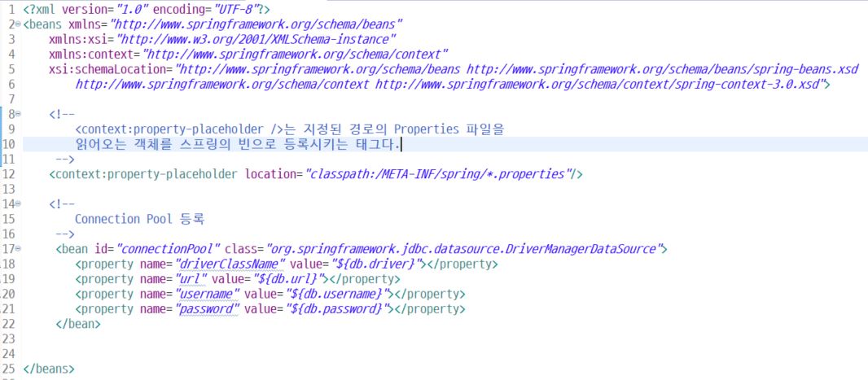Click the spring-beans.xsd URL on line 5

click(x=663, y=70)
